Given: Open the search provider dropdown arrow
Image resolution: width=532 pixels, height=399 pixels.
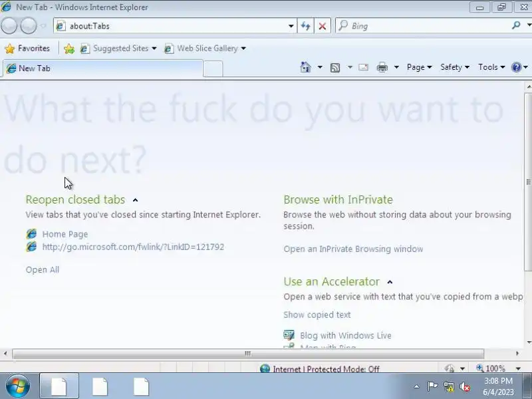Looking at the screenshot, I should [529, 25].
